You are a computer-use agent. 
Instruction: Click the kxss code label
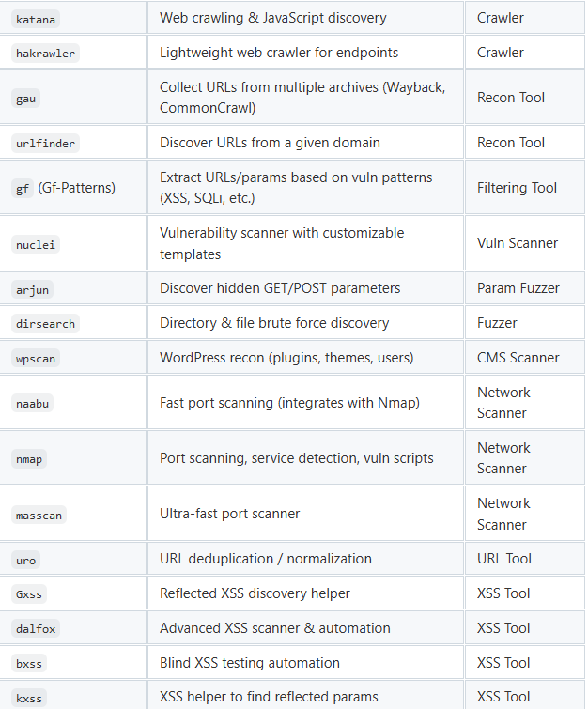pos(29,698)
